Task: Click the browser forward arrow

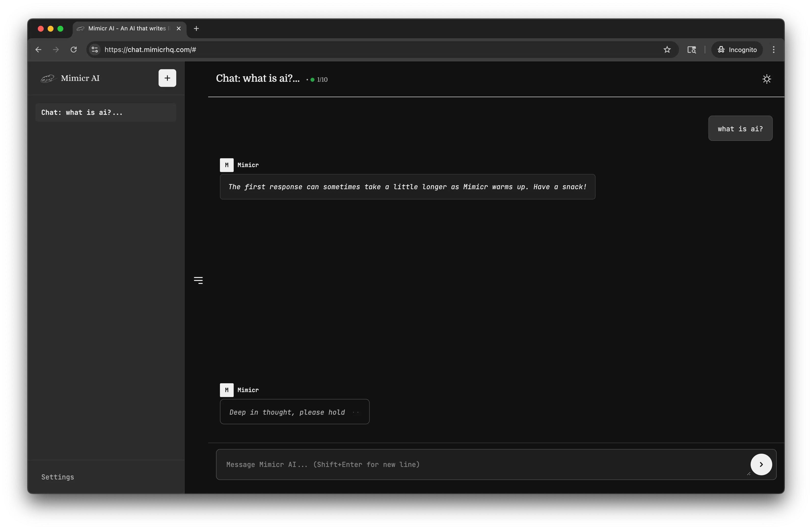Action: (x=56, y=50)
